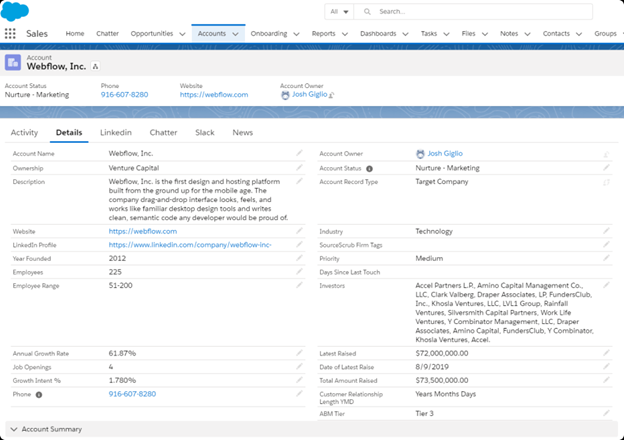Open the record Chatter tab

(x=163, y=132)
